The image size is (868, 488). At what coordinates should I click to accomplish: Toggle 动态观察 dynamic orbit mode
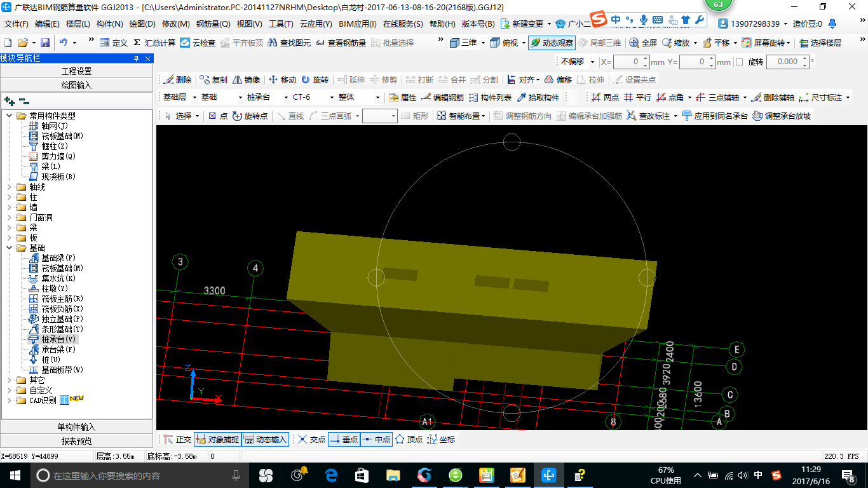coord(552,43)
